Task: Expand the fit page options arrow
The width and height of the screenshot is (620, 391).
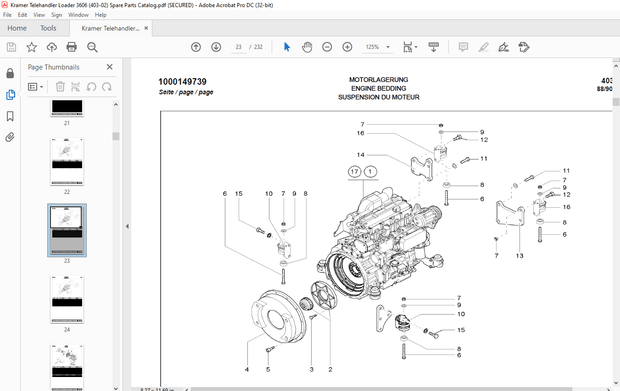Action: coord(416,47)
